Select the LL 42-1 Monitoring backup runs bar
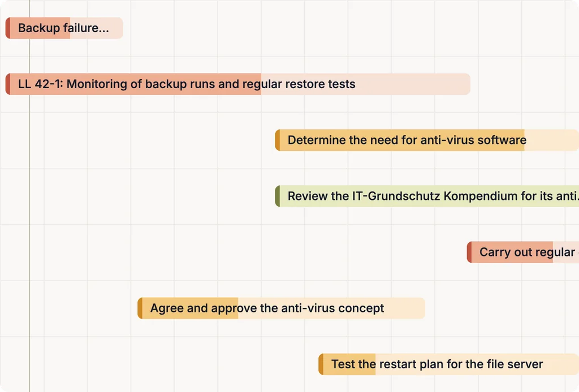The image size is (579, 392). [x=238, y=84]
